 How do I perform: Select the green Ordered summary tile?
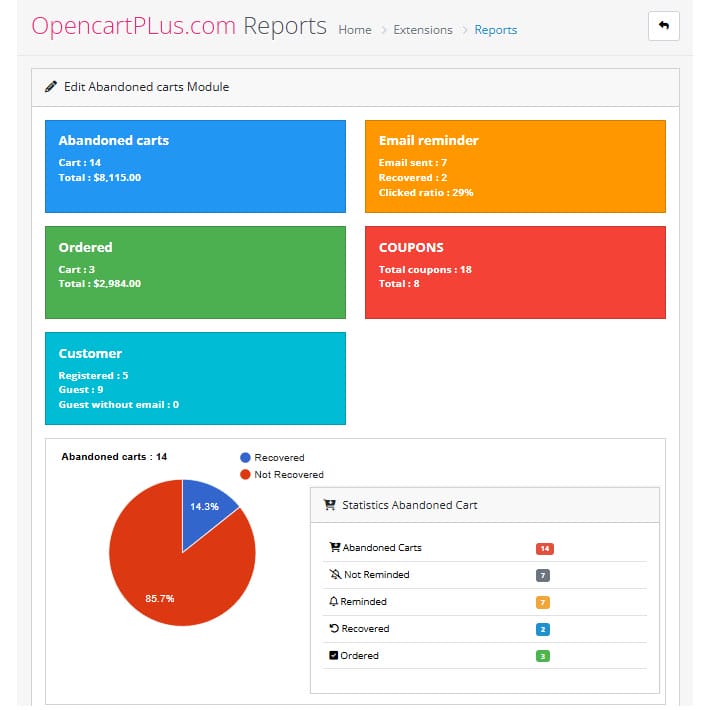195,272
